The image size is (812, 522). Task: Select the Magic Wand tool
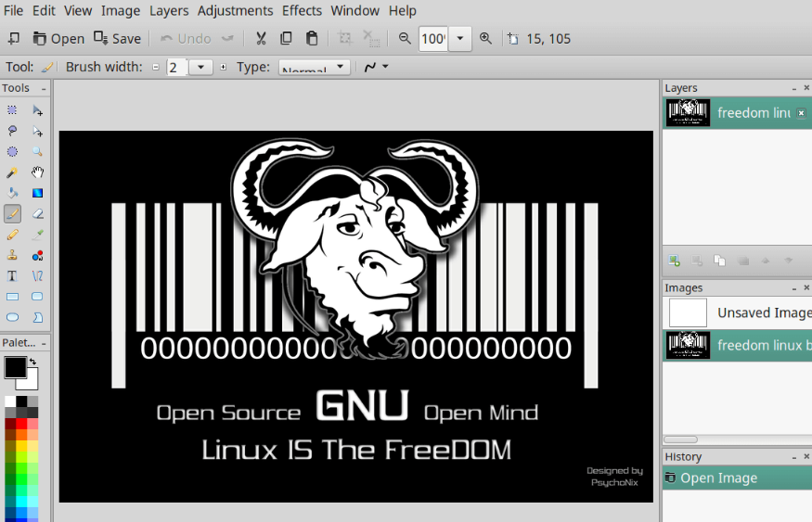12,172
